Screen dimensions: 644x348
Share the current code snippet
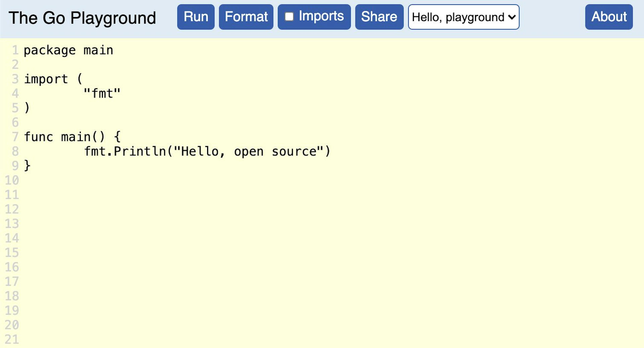tap(379, 17)
